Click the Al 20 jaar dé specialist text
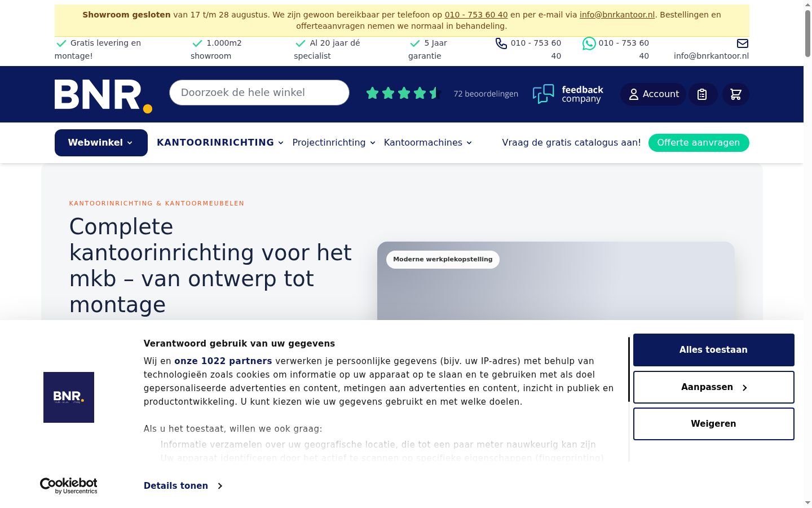Screen dimensions: 812x508 click(x=327, y=50)
